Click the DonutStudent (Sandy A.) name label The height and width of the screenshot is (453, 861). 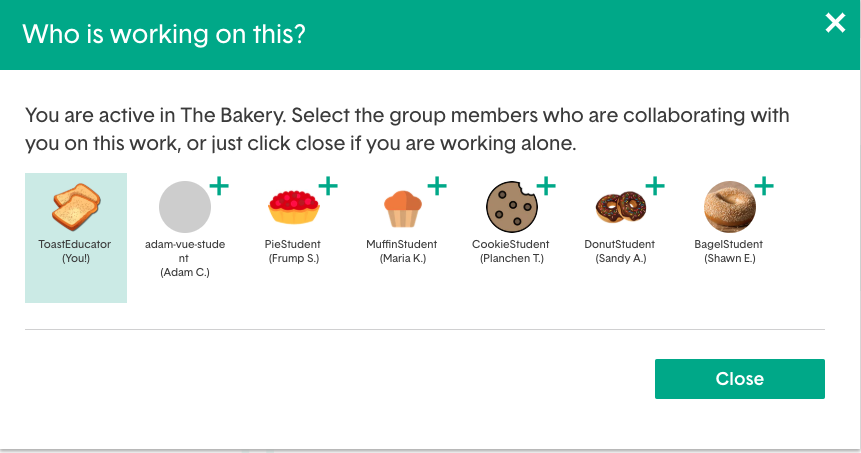click(620, 251)
